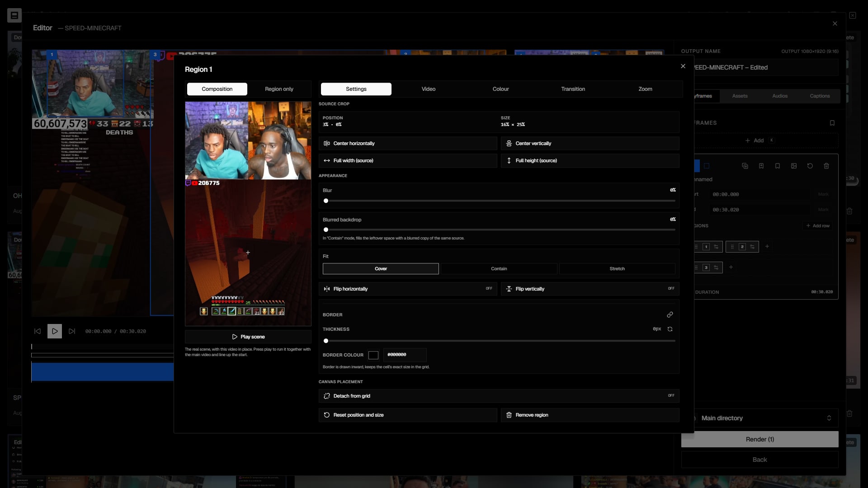Click region number 2 box
Image resolution: width=868 pixels, height=488 pixels.
742,247
